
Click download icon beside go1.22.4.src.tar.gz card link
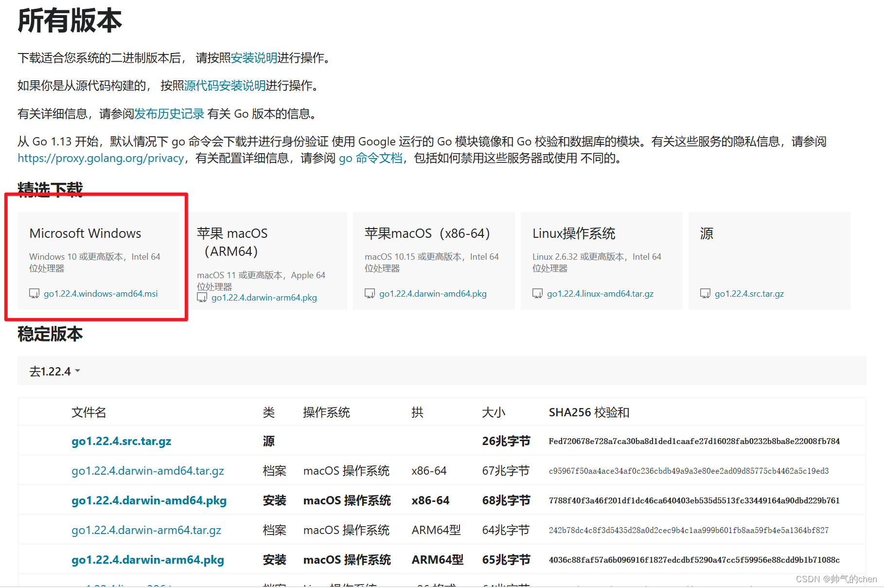(705, 294)
